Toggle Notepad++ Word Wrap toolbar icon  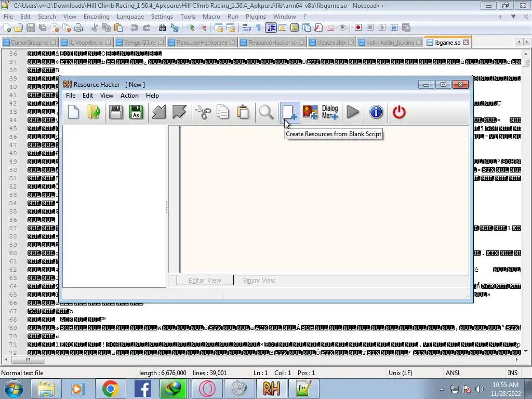click(x=247, y=28)
